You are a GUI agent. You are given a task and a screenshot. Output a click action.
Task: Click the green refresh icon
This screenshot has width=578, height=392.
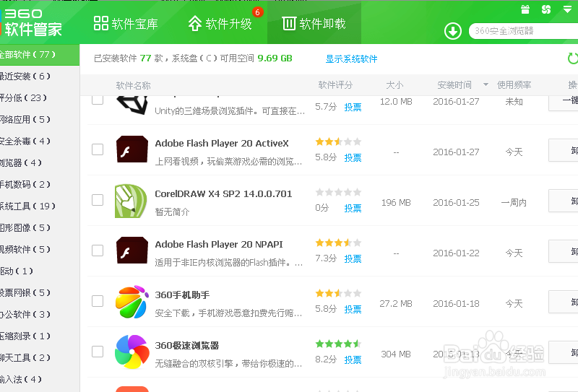[573, 58]
